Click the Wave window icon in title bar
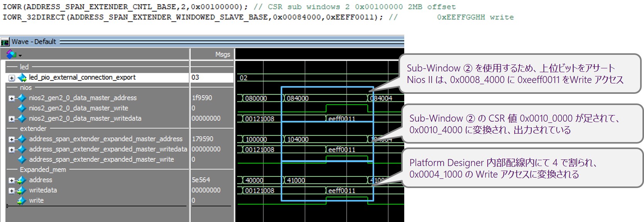Viewport: 644px width, 222px height. pyautogui.click(x=5, y=42)
